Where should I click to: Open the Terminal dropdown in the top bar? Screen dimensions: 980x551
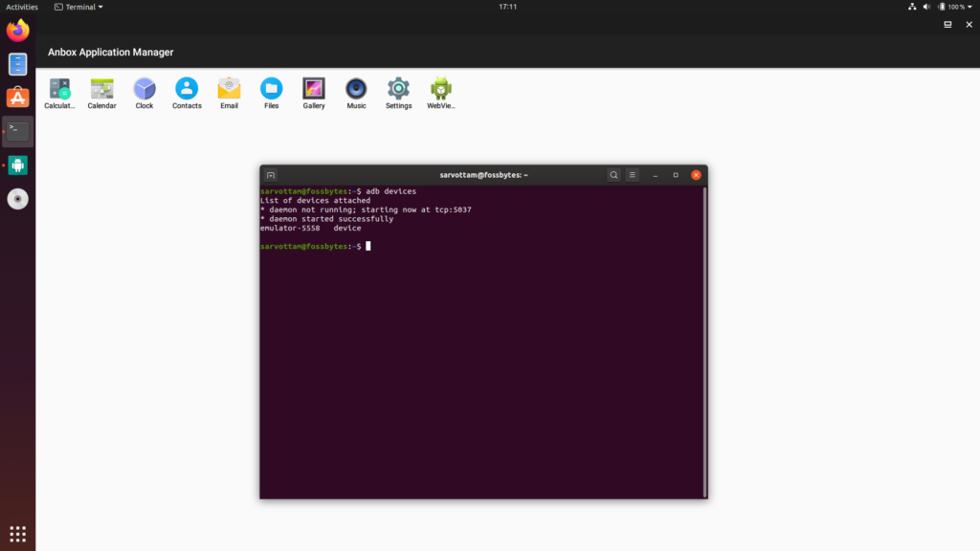pos(78,7)
